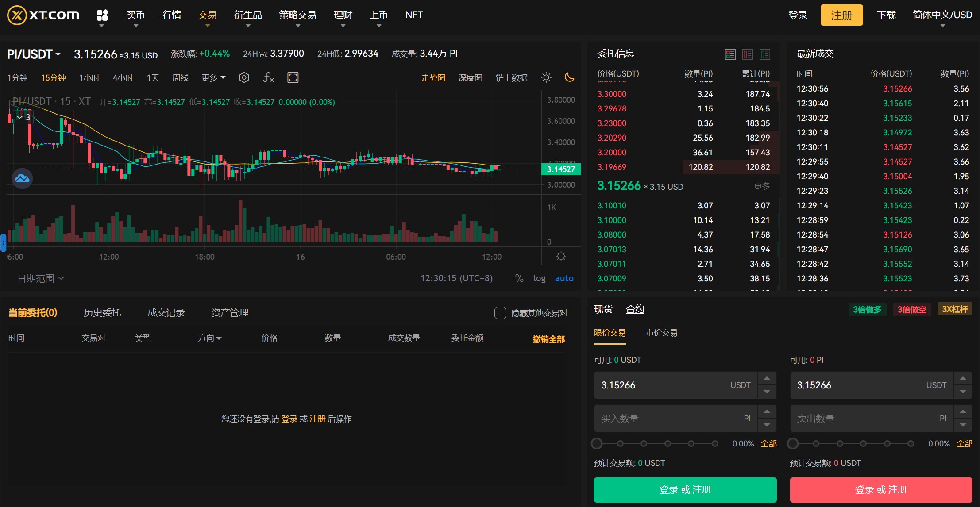Show buy orders only in order book
The height and width of the screenshot is (507, 980).
pos(765,54)
